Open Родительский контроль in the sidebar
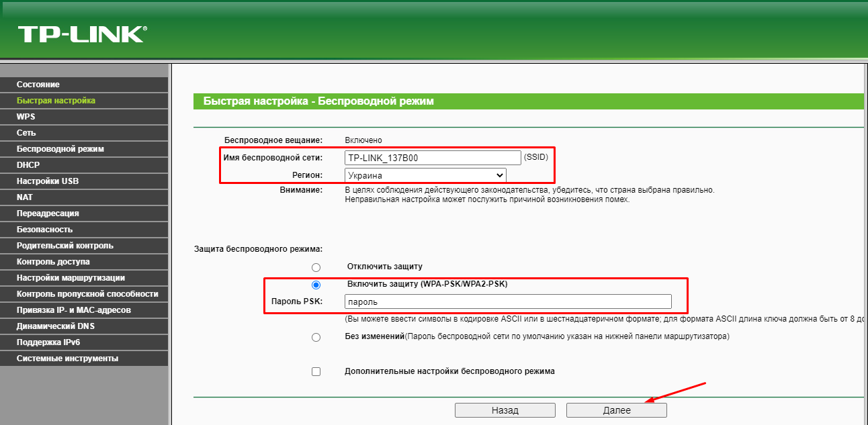 click(x=84, y=246)
